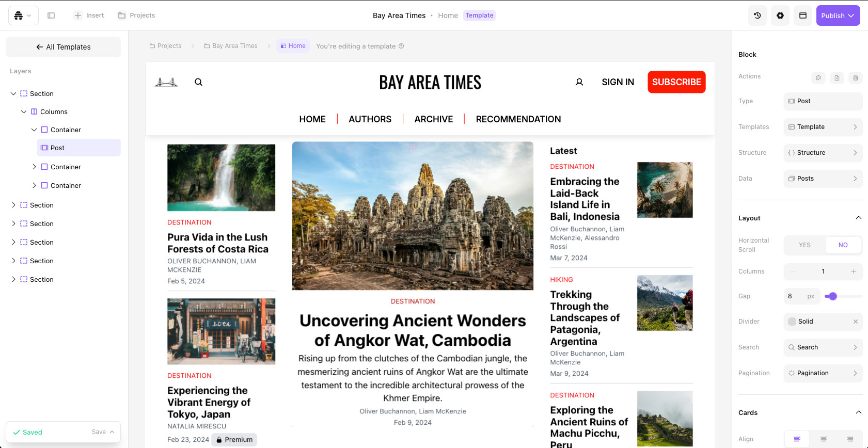Click ARCHIVE in the site navigation

pyautogui.click(x=434, y=119)
